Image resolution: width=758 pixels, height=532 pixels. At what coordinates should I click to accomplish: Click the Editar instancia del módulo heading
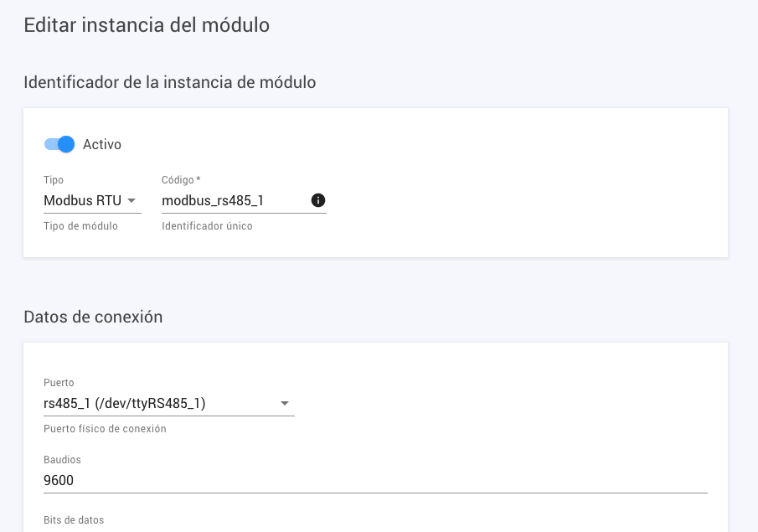tap(146, 25)
